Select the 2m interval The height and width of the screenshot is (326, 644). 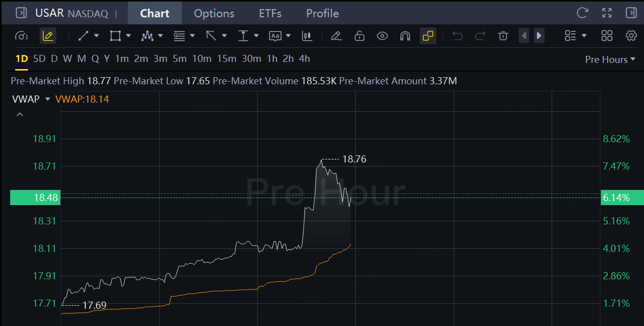[141, 59]
